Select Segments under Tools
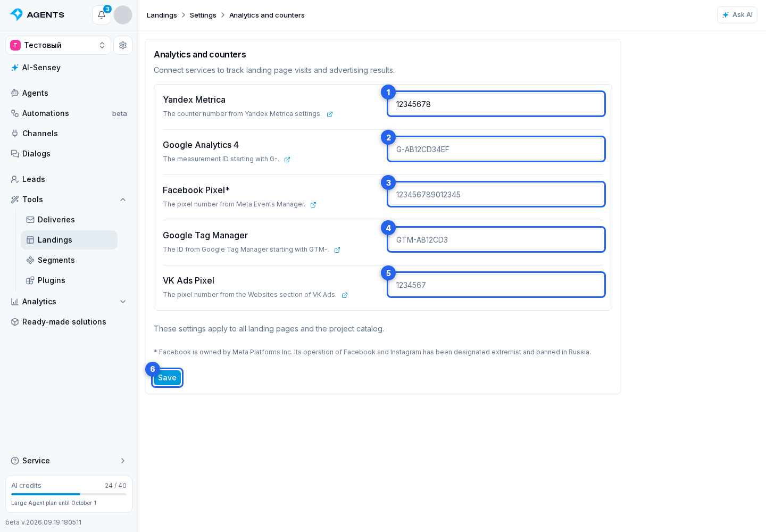This screenshot has width=766, height=532. [x=69, y=260]
